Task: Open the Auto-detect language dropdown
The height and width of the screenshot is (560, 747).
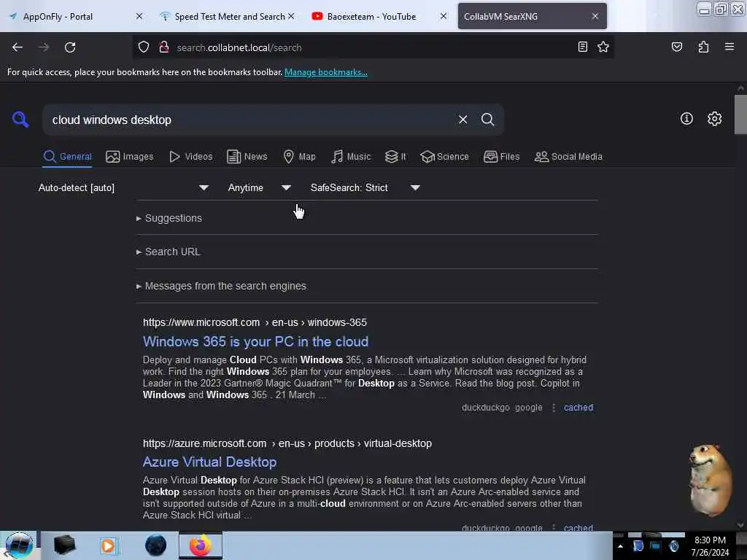Action: pyautogui.click(x=123, y=187)
